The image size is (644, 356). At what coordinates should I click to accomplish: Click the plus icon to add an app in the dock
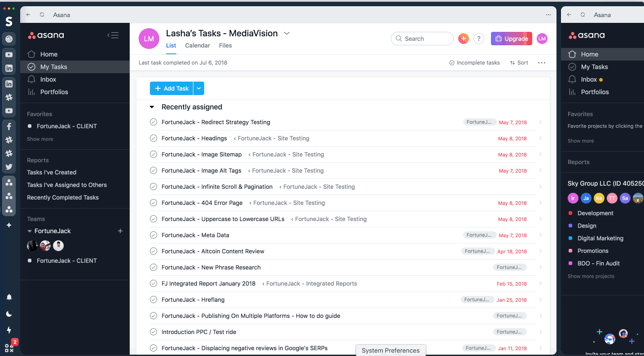(9, 225)
